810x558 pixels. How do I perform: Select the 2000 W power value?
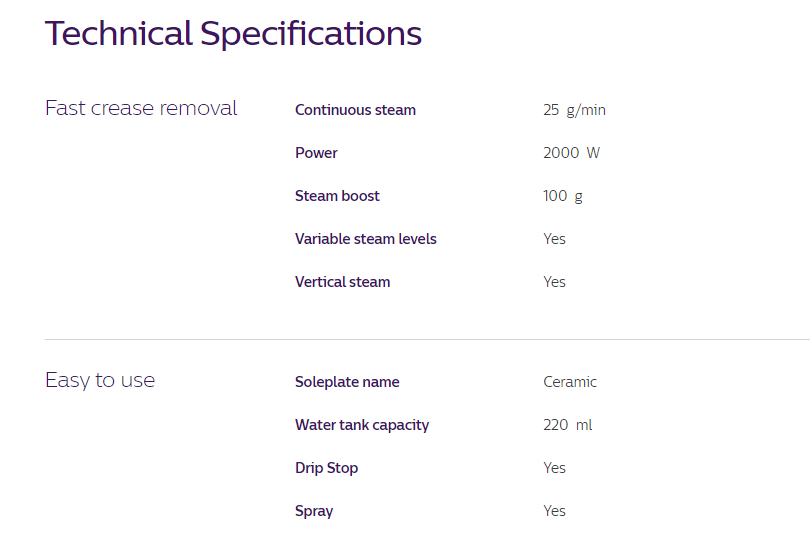pyautogui.click(x=571, y=153)
